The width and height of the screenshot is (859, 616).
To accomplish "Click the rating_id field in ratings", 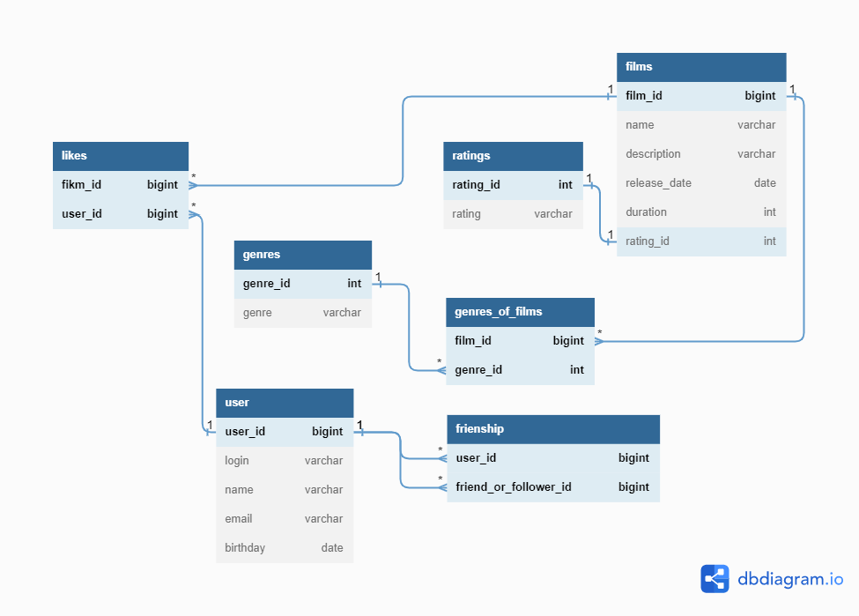I will pyautogui.click(x=513, y=184).
